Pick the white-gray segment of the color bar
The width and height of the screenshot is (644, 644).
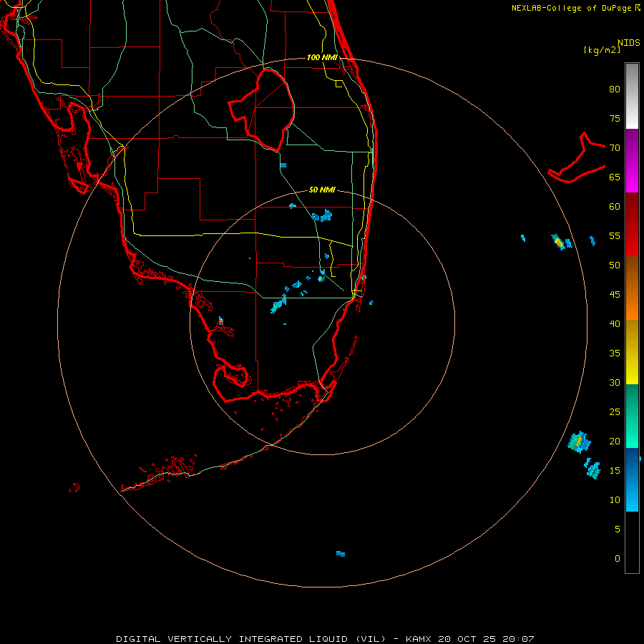(632, 96)
